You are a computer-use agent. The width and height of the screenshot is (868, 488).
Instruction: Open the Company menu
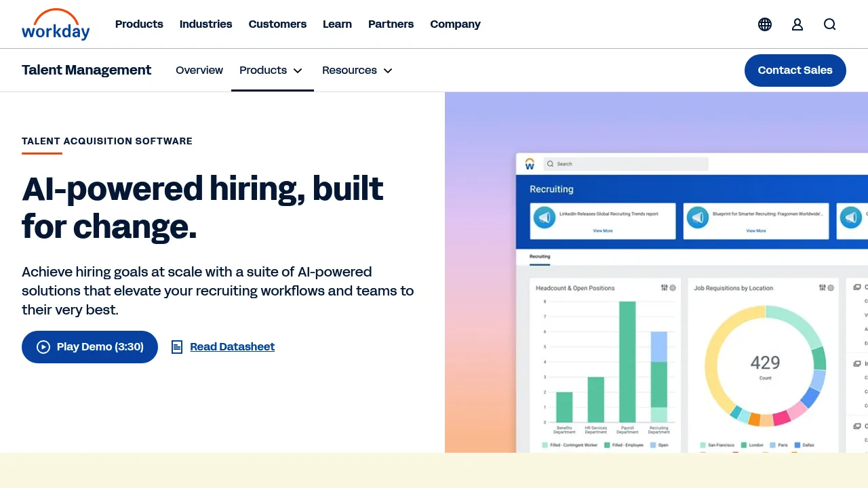click(455, 24)
